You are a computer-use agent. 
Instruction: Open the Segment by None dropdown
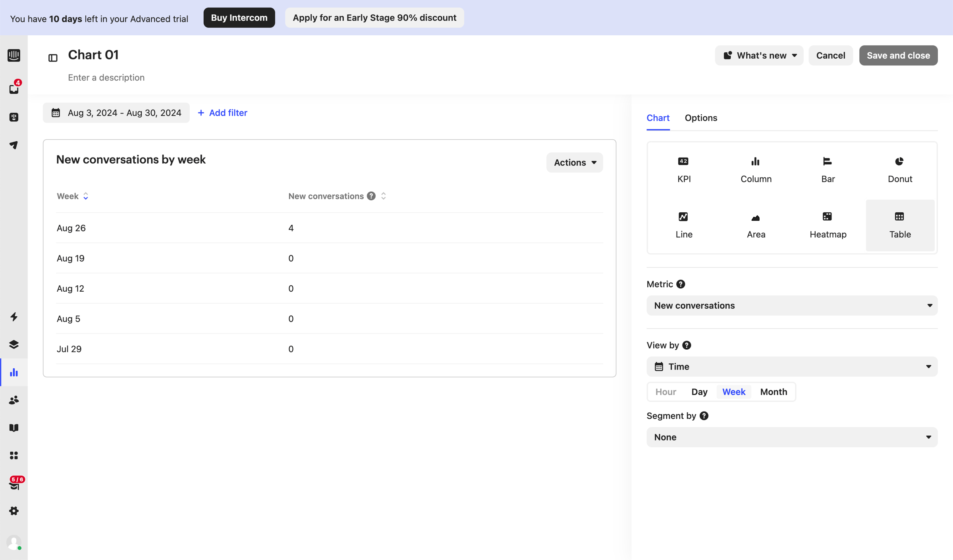point(792,437)
